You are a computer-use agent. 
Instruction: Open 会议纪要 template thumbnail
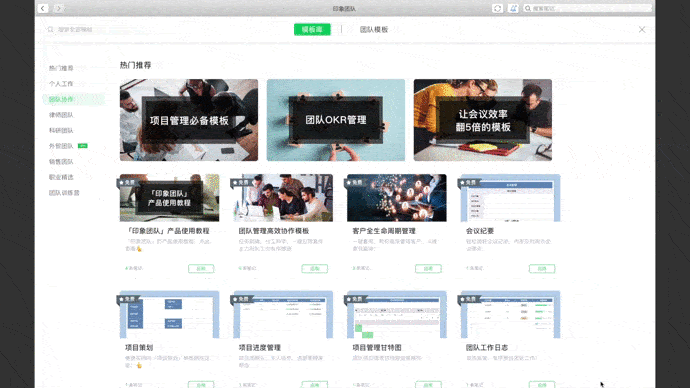click(x=510, y=198)
